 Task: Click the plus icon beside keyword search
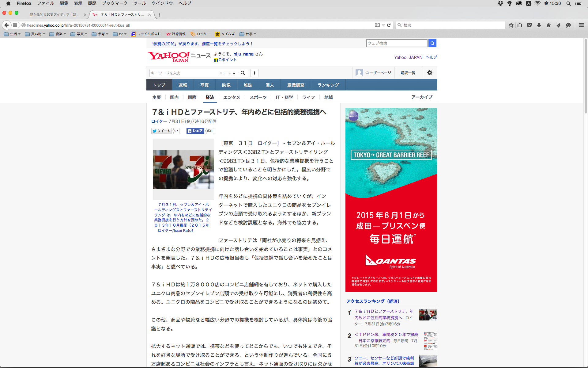click(x=254, y=73)
